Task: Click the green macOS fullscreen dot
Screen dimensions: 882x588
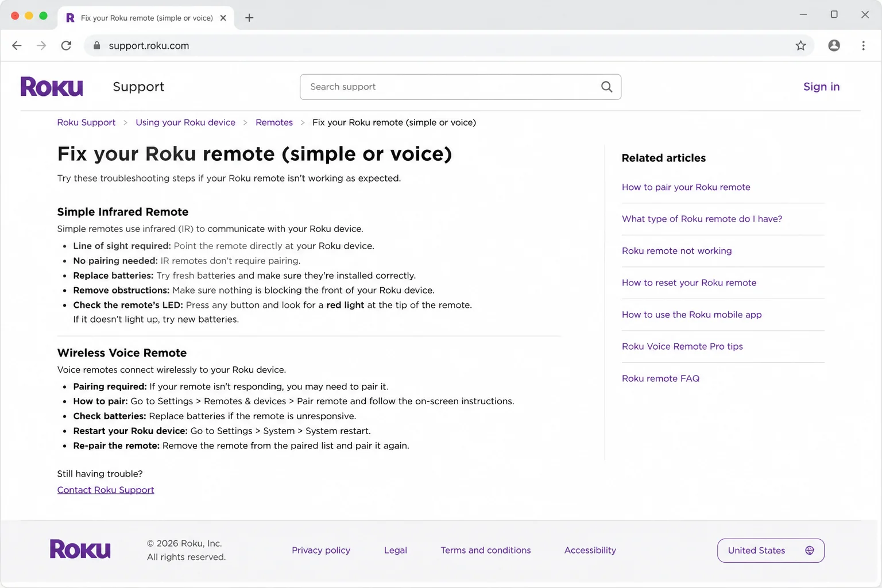Action: point(43,16)
